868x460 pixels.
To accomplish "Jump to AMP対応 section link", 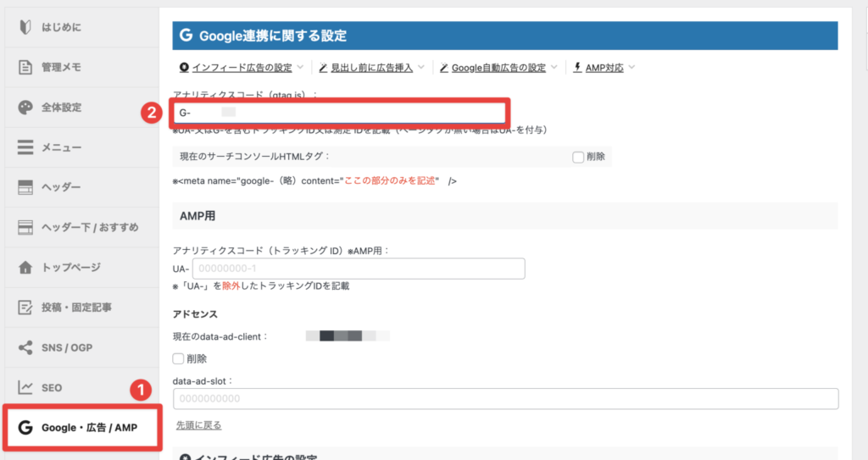I will click(604, 68).
